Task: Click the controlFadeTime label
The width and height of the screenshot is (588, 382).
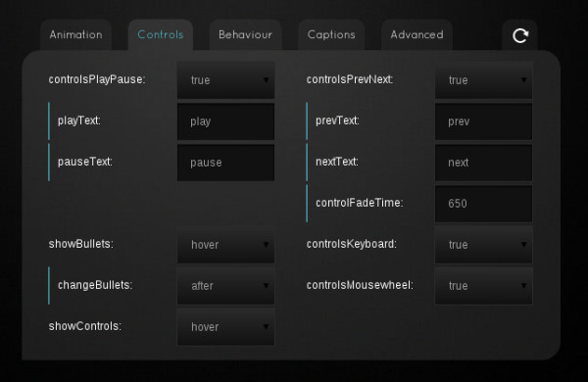Action: tap(360, 203)
